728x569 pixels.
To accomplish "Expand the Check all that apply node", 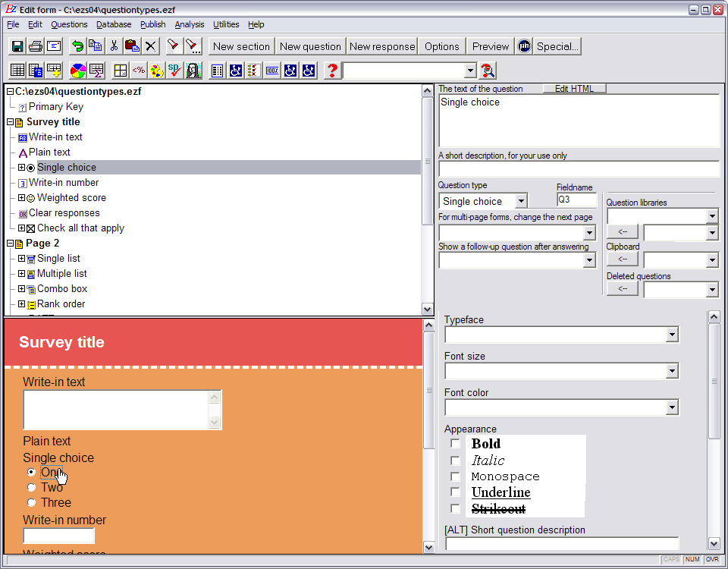I will click(x=21, y=228).
